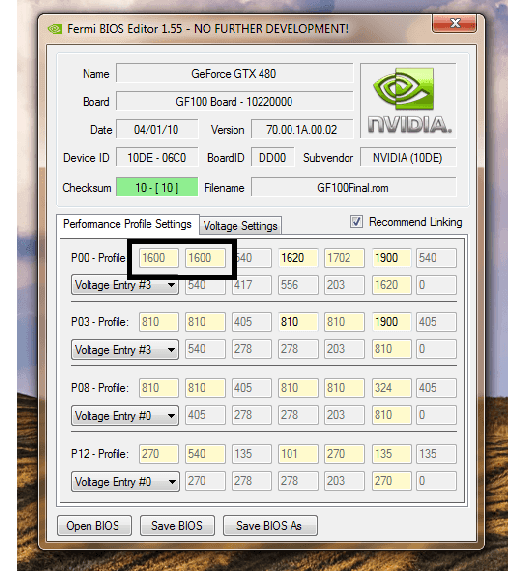Toggle the Recommend Linking checkbox
The image size is (508, 571).
(x=356, y=222)
